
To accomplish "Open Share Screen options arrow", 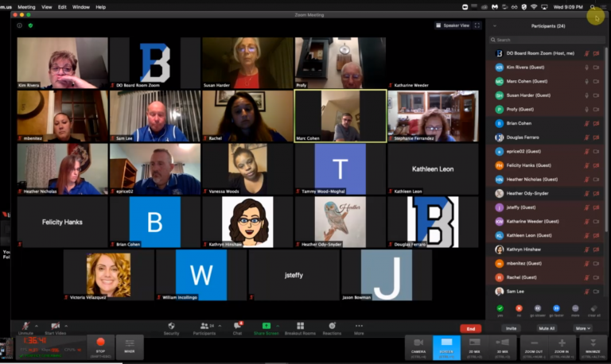I will tap(278, 326).
